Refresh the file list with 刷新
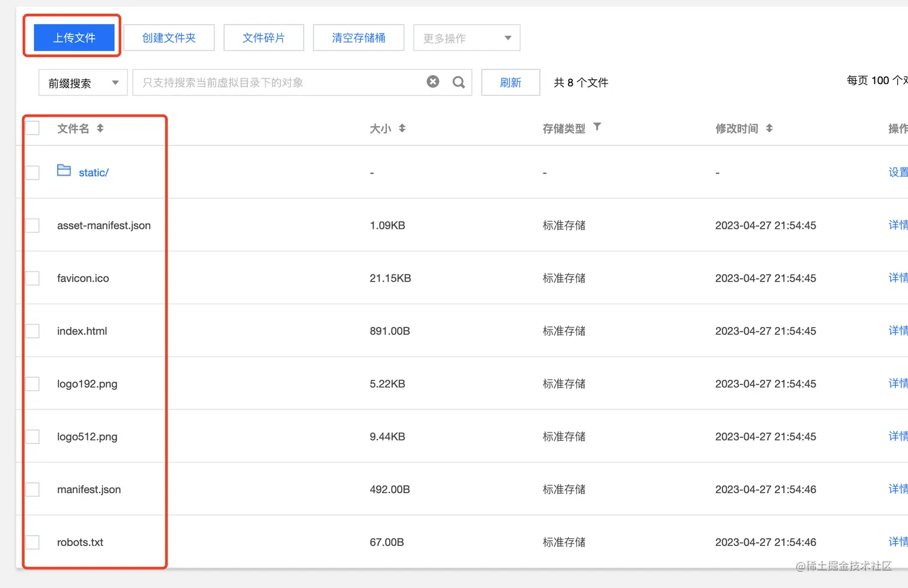Viewport: 908px width, 588px height. 510,83
